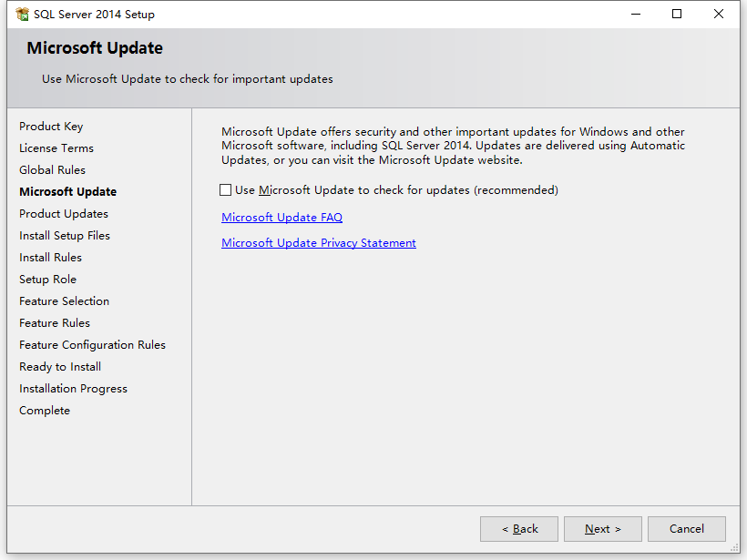Click the subtitle about important updates
The height and width of the screenshot is (560, 747).
point(188,79)
